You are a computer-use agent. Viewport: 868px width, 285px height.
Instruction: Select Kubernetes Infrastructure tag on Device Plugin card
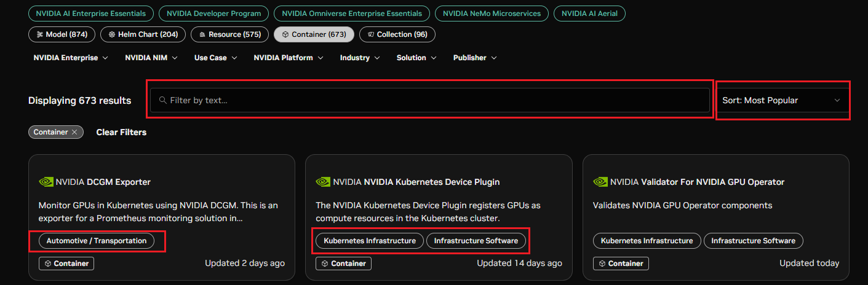click(370, 241)
